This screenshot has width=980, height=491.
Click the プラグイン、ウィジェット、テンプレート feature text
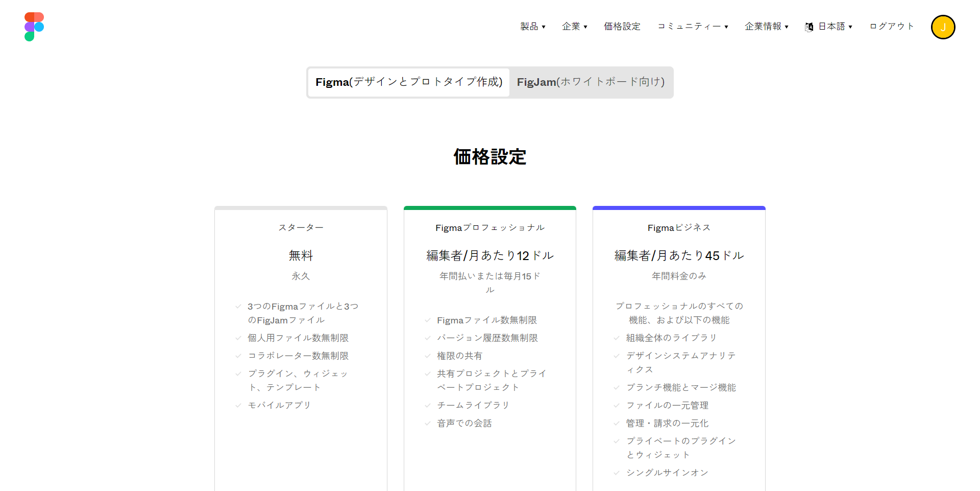coord(298,381)
